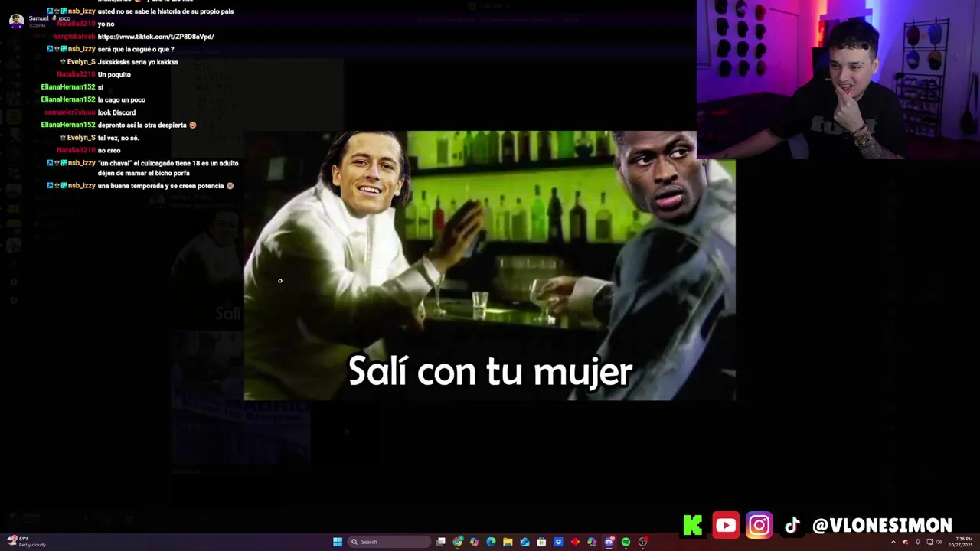Open Task View from the taskbar
Screen dimensions: 980x551
pos(440,542)
